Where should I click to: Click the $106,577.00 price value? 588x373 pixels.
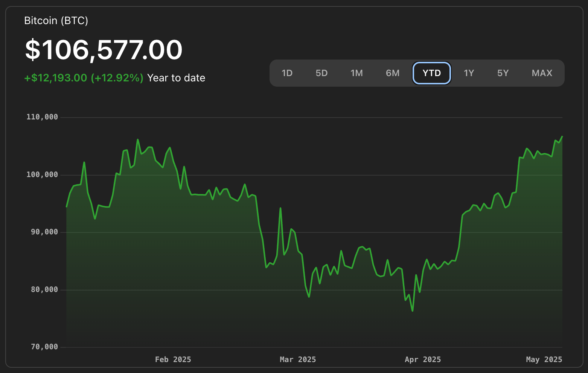coord(104,50)
